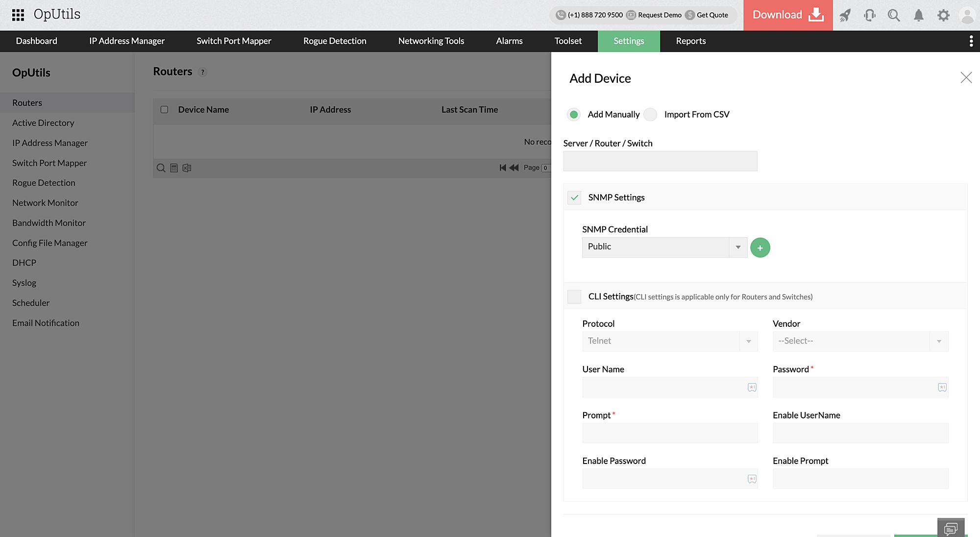Viewport: 980px width, 537px height.
Task: Click the gear settings icon in header
Action: 943,15
